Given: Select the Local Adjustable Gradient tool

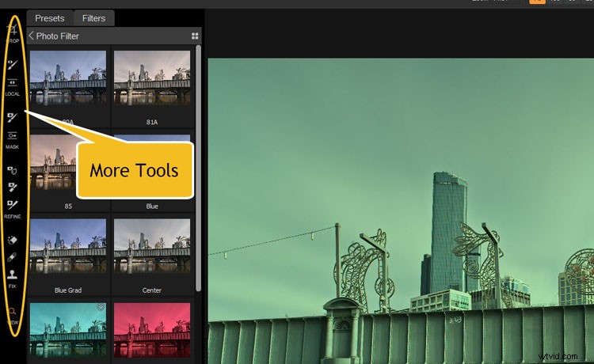Looking at the screenshot, I should click(x=12, y=82).
